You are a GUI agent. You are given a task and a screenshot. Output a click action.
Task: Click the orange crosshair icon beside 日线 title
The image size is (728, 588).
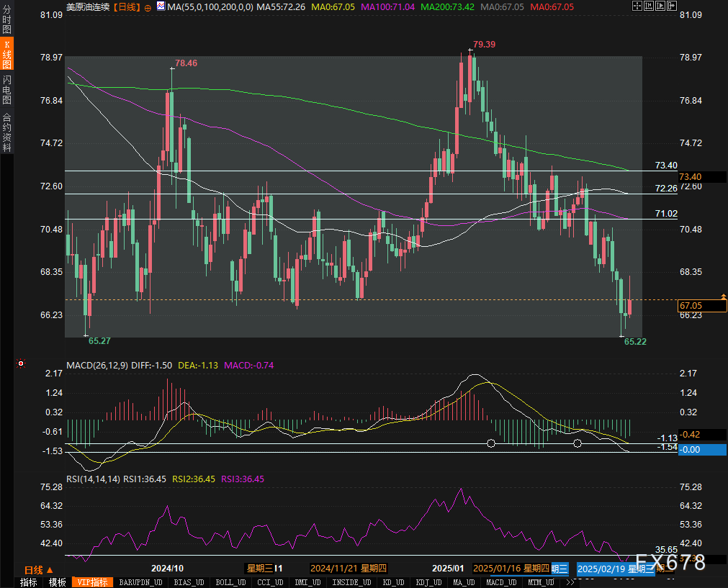click(x=148, y=7)
